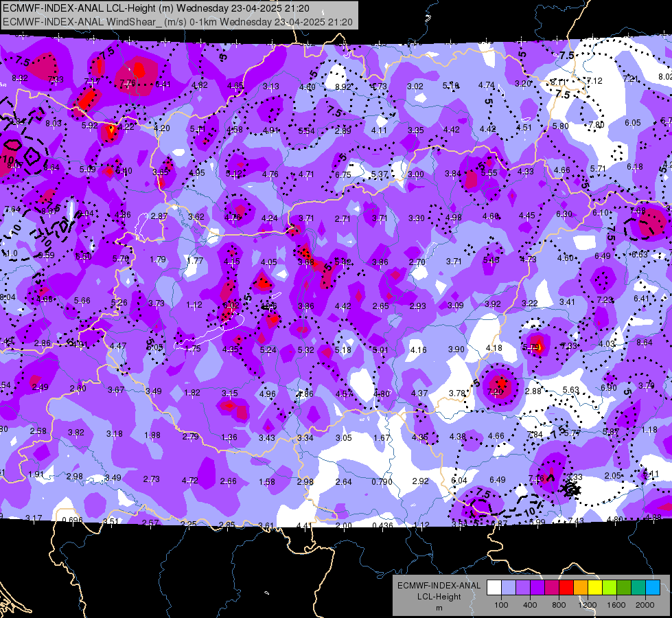
Task: Click the wind shear value 5.79
Action: pos(531,347)
